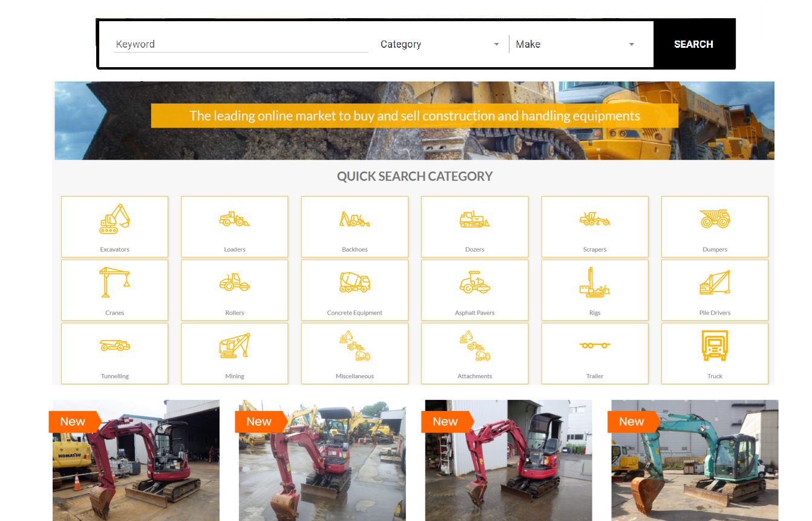This screenshot has width=812, height=521.
Task: Open first listing photo with Komatsu excavator behind
Action: [x=136, y=460]
